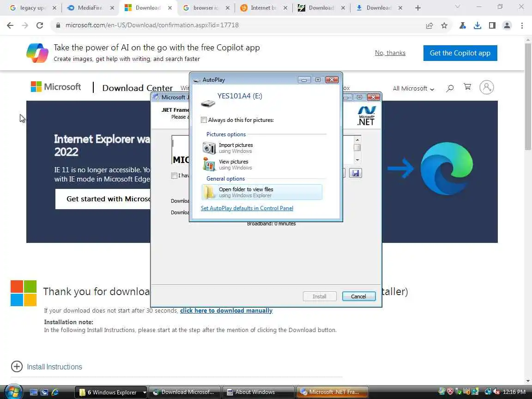
Task: Switch to the 'Internet br' tab
Action: point(263,8)
